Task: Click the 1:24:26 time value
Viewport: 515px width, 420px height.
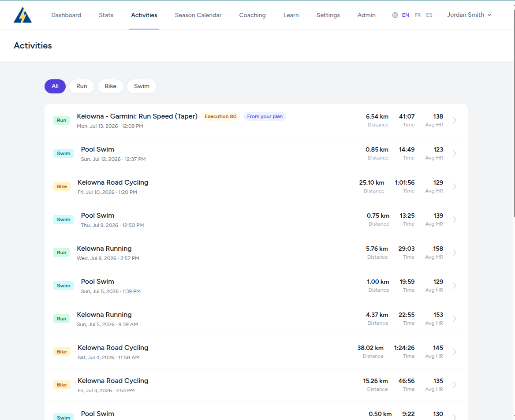Action: tap(404, 348)
